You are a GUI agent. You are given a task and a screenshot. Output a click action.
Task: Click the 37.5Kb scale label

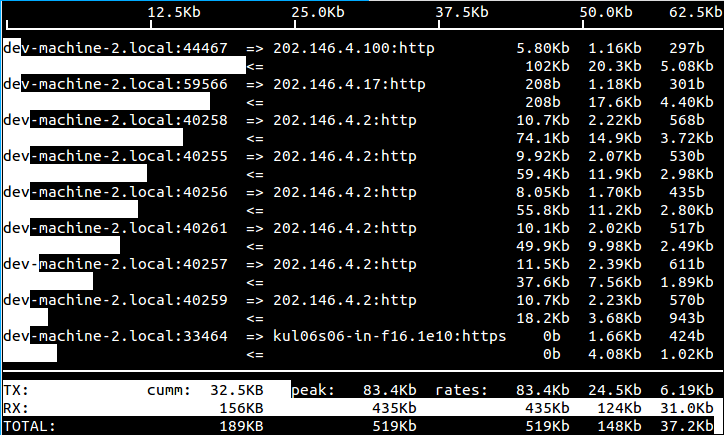[462, 12]
